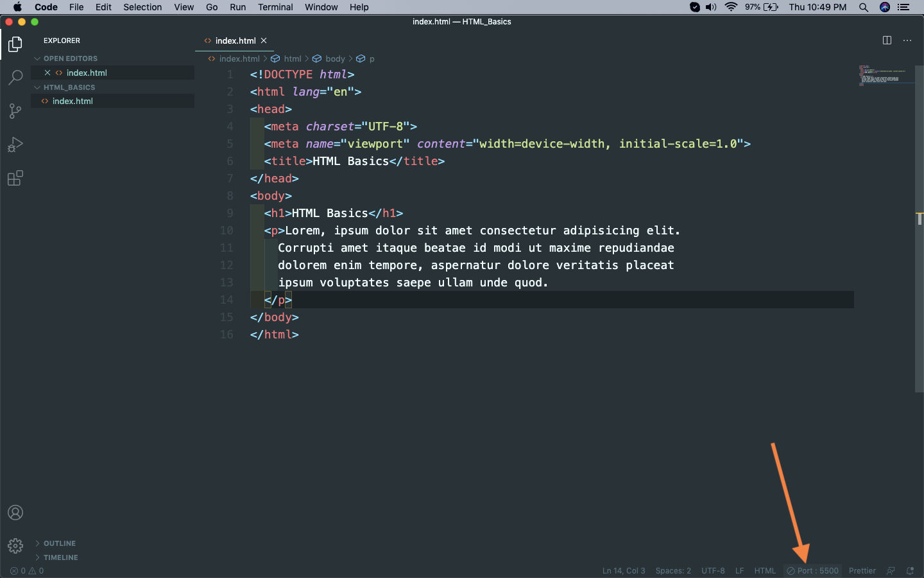Open the Source Control view
Viewport: 924px width, 578px height.
pyautogui.click(x=15, y=111)
